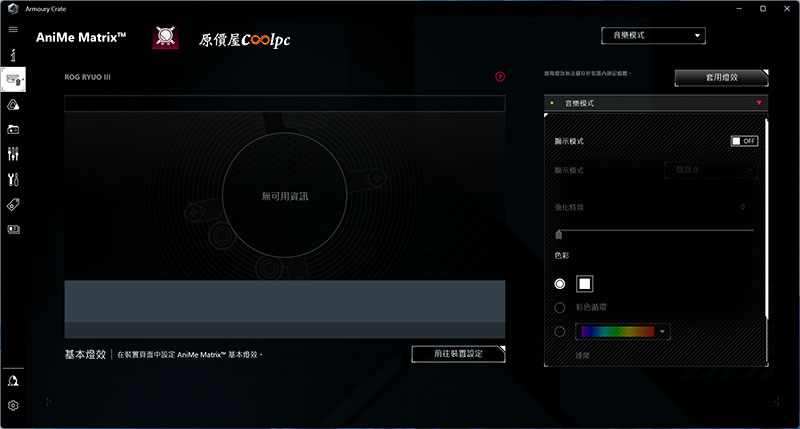This screenshot has height=429, width=800.
Task: Click the 色彩 color label
Action: coord(562,255)
